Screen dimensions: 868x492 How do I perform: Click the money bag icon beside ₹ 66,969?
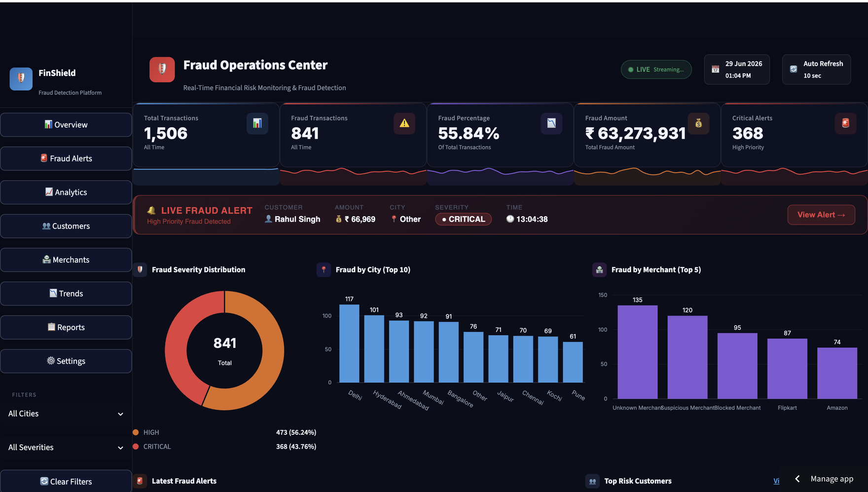click(x=339, y=219)
